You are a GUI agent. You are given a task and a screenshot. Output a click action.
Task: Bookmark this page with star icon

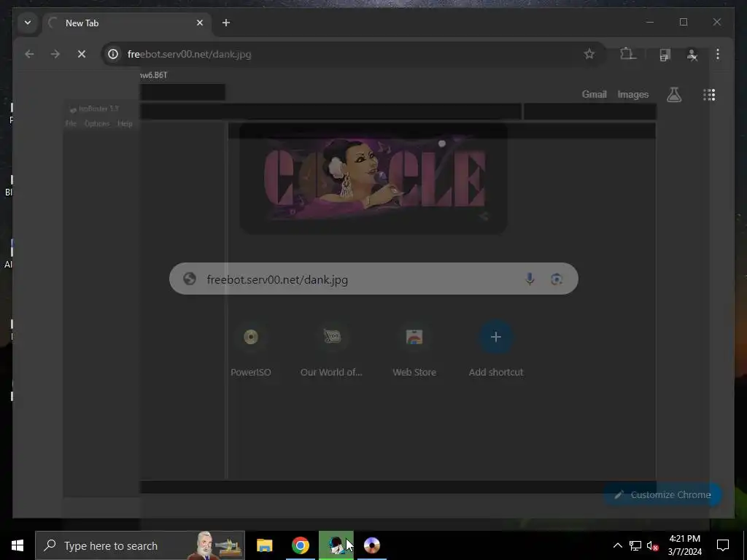pyautogui.click(x=589, y=54)
